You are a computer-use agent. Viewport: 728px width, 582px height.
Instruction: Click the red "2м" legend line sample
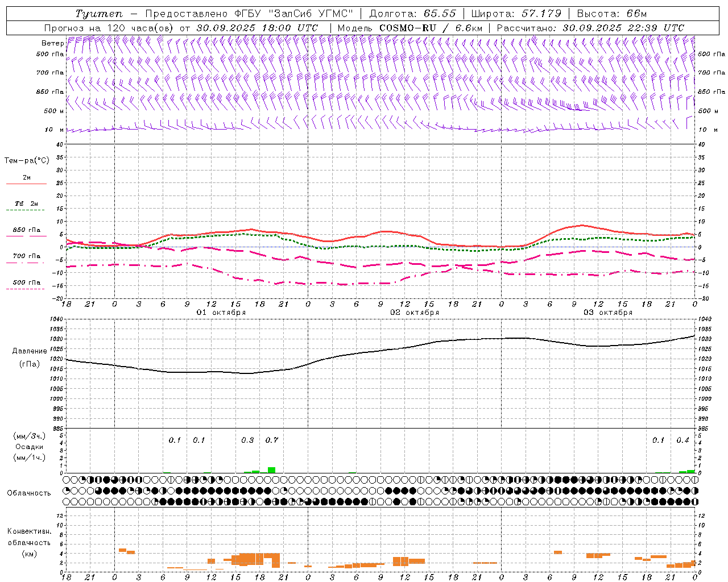pyautogui.click(x=26, y=184)
